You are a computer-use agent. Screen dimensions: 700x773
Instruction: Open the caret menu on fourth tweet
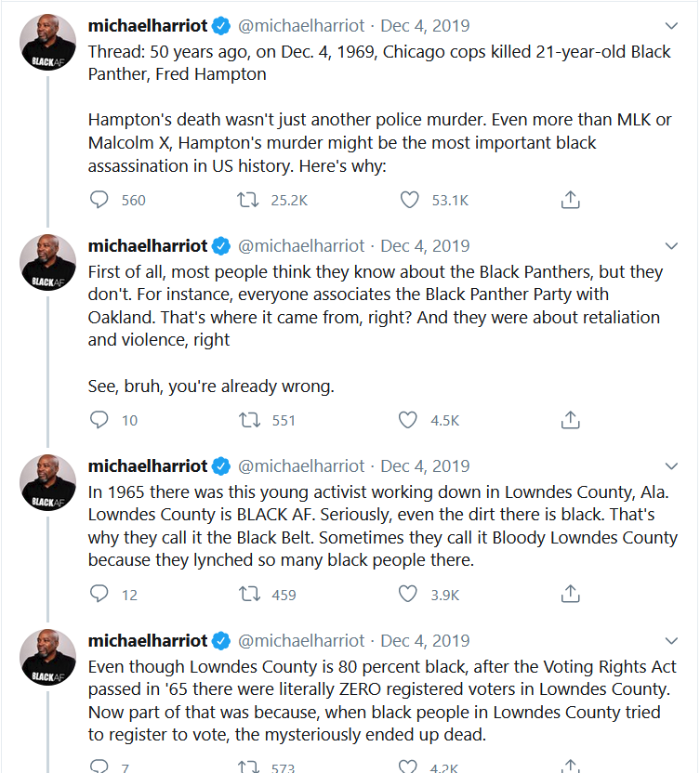pos(671,641)
